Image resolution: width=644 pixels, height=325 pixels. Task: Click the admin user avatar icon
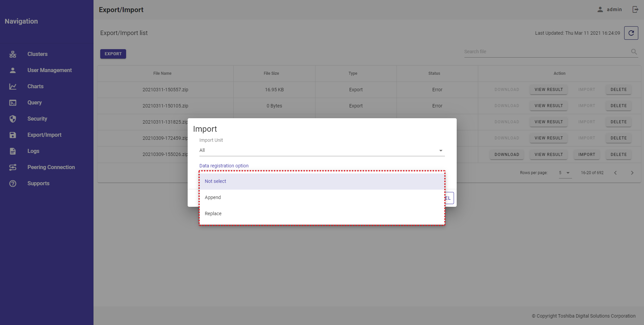[x=600, y=9]
